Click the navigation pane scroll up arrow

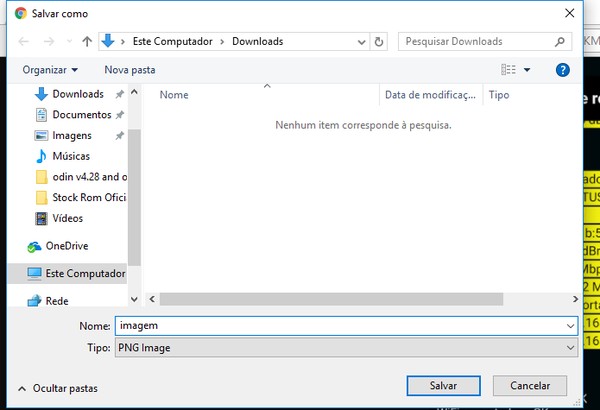[x=134, y=92]
